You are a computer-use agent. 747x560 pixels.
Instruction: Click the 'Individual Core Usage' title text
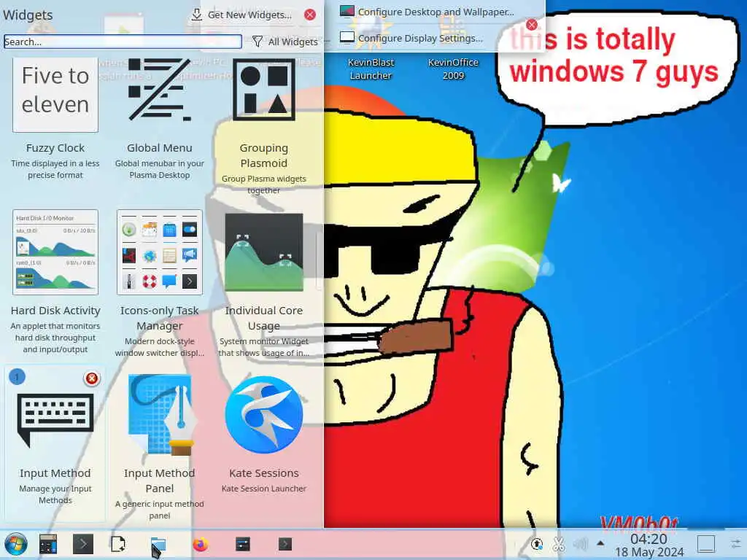[264, 318]
